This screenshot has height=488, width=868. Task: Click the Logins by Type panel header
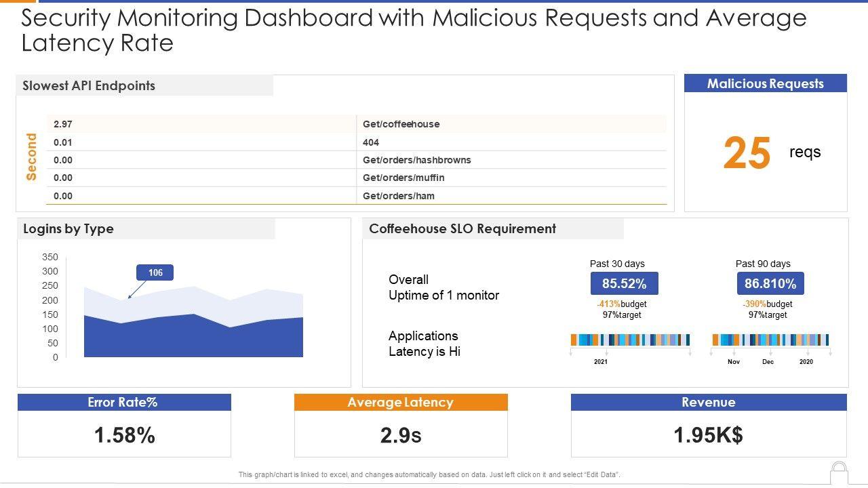coord(146,228)
